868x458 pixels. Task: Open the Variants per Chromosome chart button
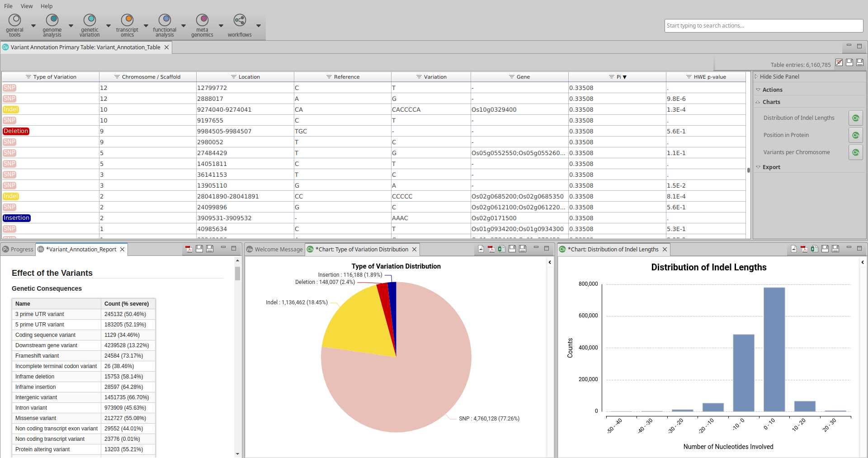coord(856,152)
